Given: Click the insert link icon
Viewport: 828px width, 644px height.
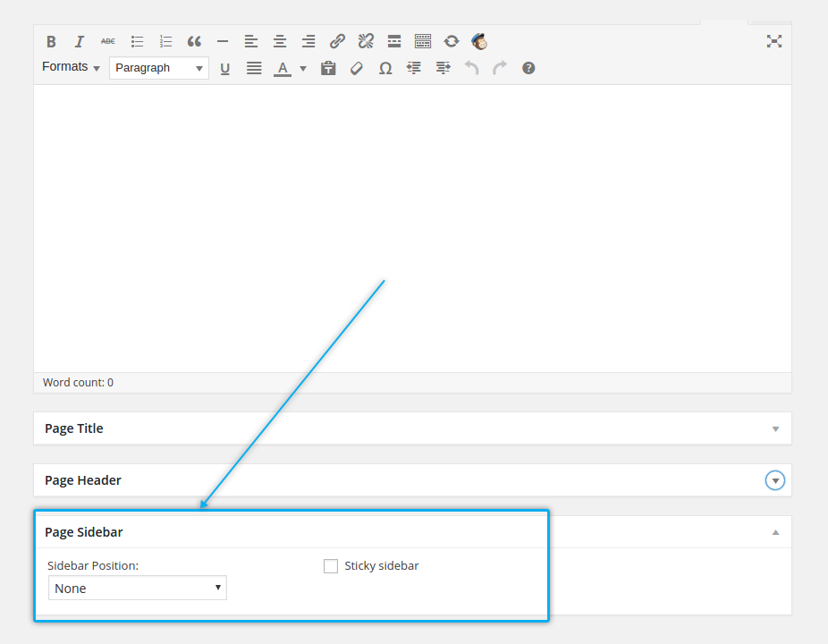Looking at the screenshot, I should tap(337, 41).
